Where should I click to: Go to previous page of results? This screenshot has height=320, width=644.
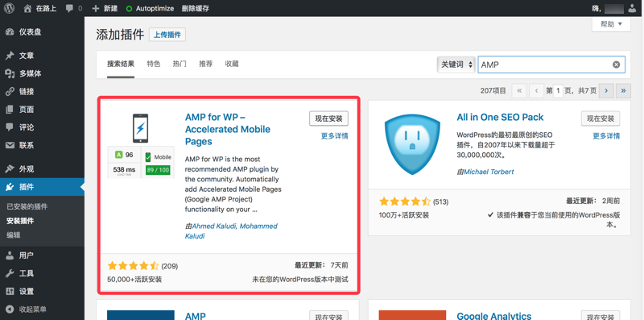point(536,90)
